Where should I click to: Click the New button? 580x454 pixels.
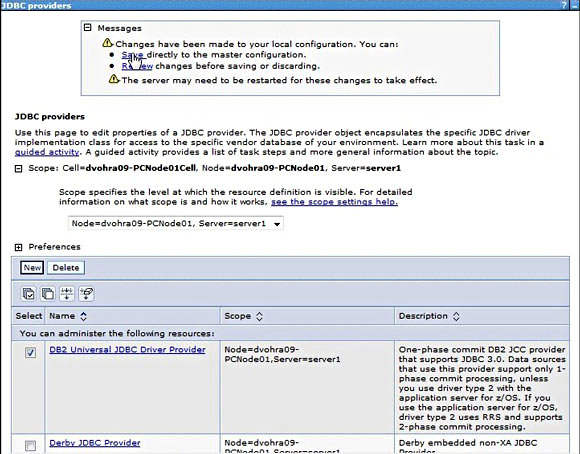[32, 268]
